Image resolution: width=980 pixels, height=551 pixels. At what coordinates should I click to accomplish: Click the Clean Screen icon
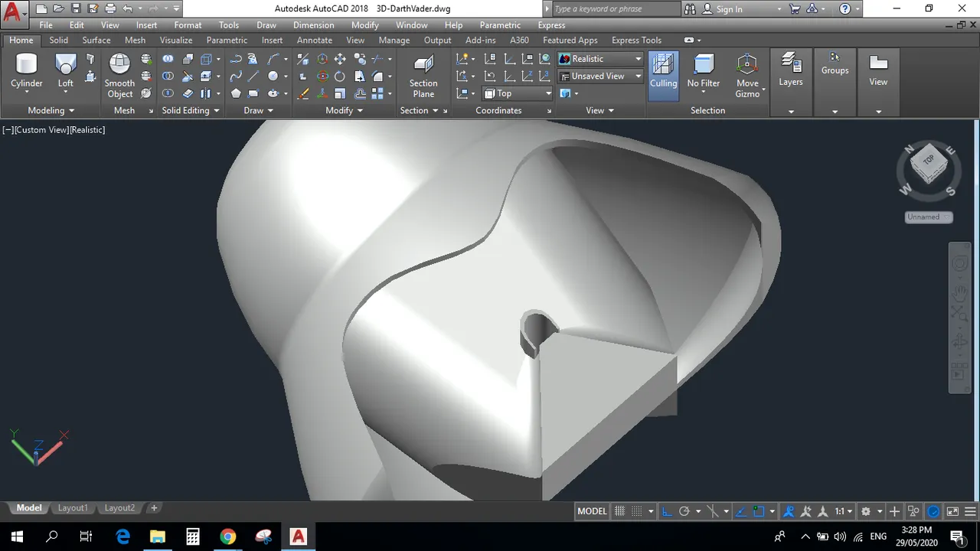coord(952,511)
